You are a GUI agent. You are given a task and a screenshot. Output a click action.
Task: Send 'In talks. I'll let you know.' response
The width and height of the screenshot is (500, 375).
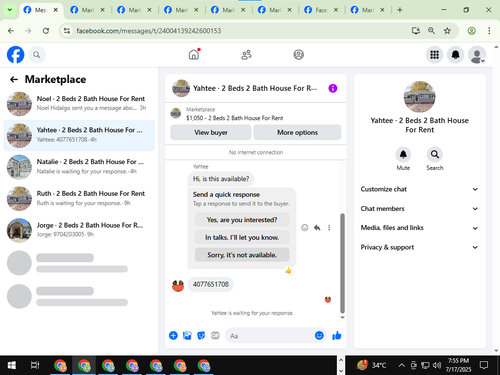point(242,238)
